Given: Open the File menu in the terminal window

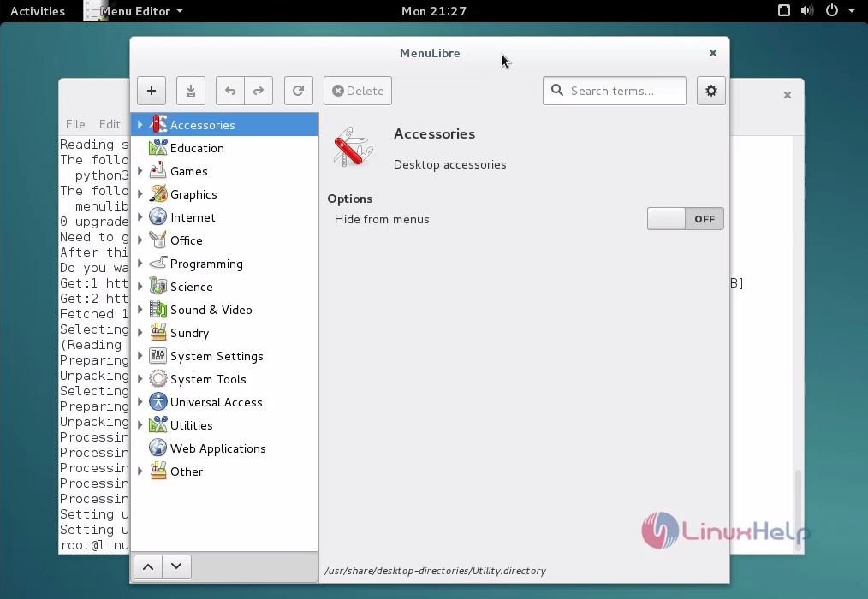Looking at the screenshot, I should (75, 124).
